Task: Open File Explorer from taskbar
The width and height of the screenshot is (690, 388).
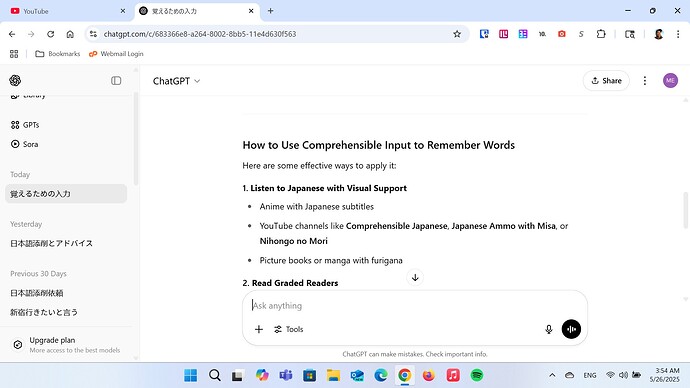Action: (333, 375)
